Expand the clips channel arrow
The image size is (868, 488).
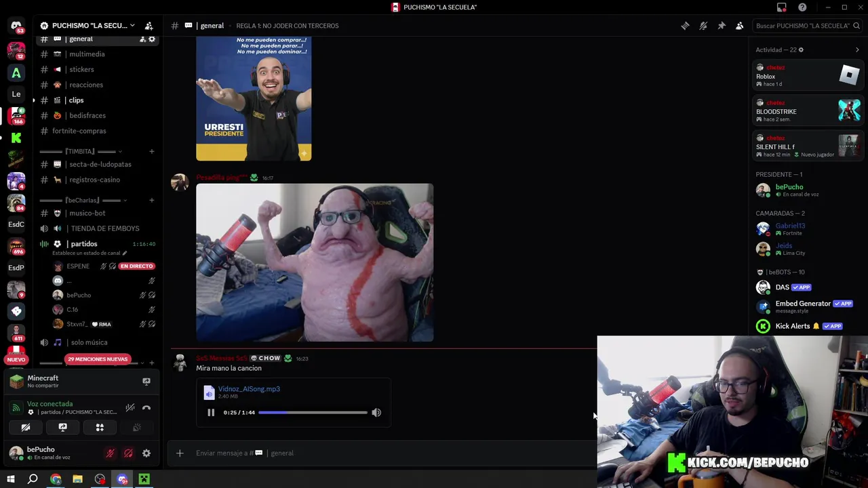[33, 100]
